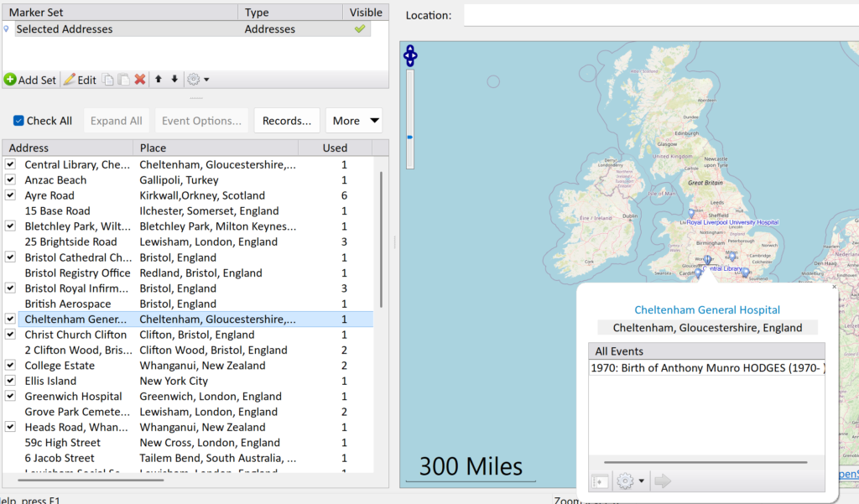The width and height of the screenshot is (859, 504).
Task: Uncheck Bristol Royal Infirmary checkbox
Action: 10,288
